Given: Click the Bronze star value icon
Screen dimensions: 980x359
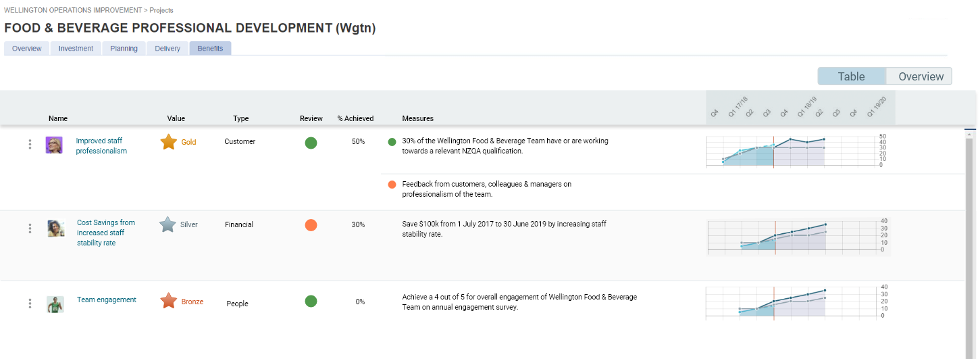Looking at the screenshot, I should click(x=168, y=301).
